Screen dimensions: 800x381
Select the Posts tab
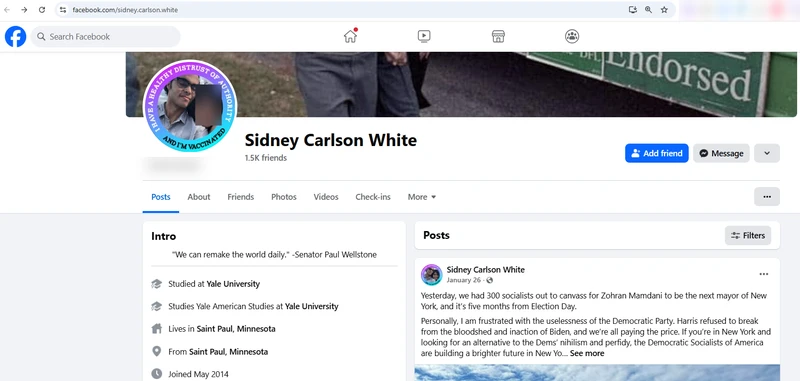point(161,197)
